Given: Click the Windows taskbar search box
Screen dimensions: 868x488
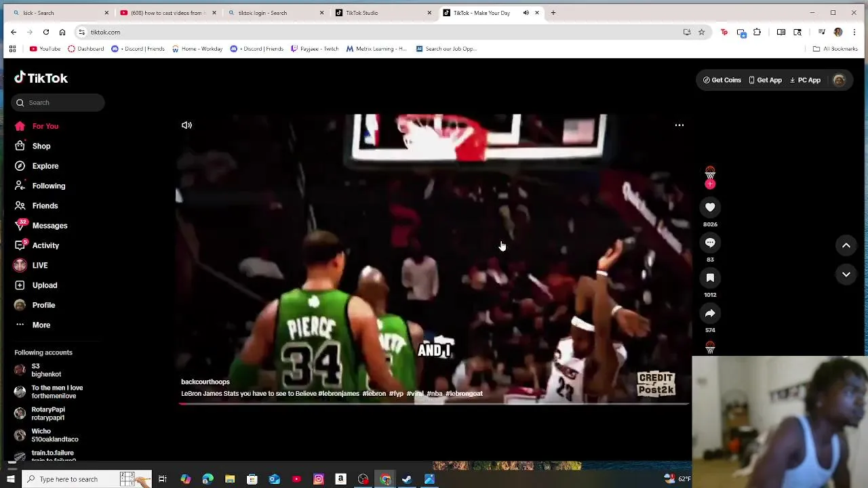Looking at the screenshot, I should coord(87,479).
